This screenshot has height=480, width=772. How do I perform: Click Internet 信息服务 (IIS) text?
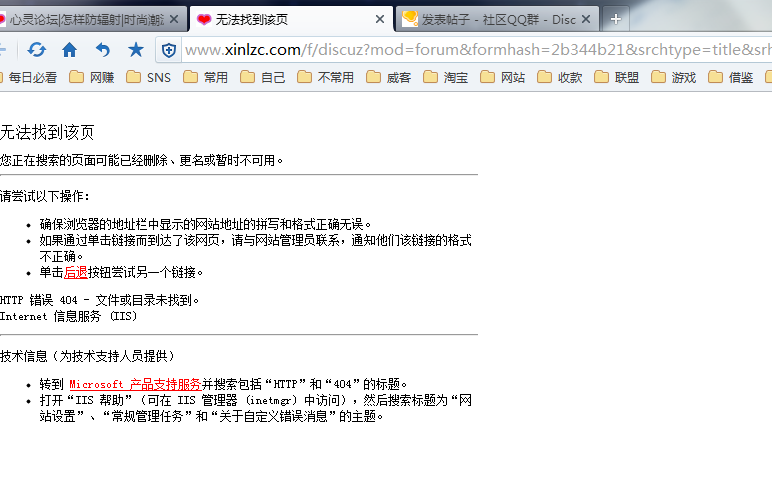tap(68, 316)
